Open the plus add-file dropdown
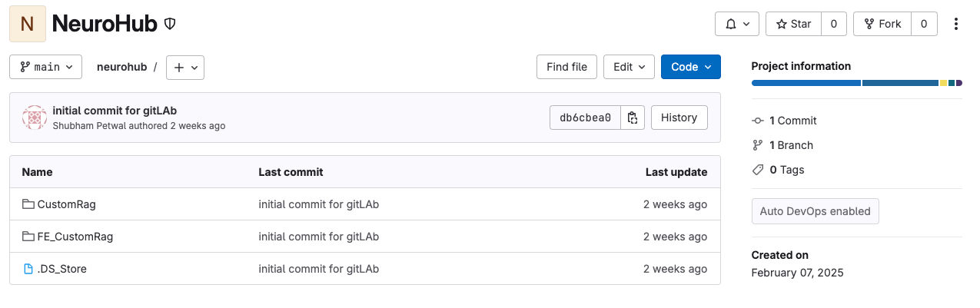Image resolution: width=980 pixels, height=308 pixels. [x=185, y=67]
